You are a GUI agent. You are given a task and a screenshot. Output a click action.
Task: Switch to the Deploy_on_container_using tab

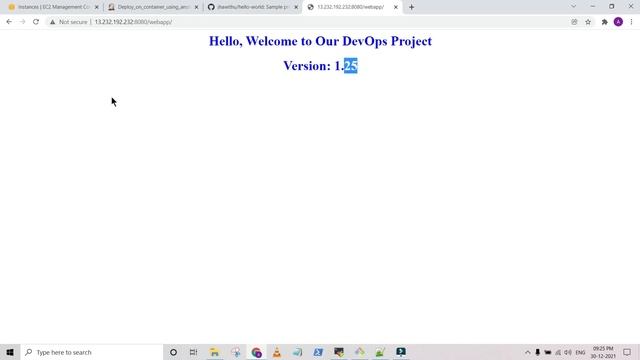[x=153, y=7]
